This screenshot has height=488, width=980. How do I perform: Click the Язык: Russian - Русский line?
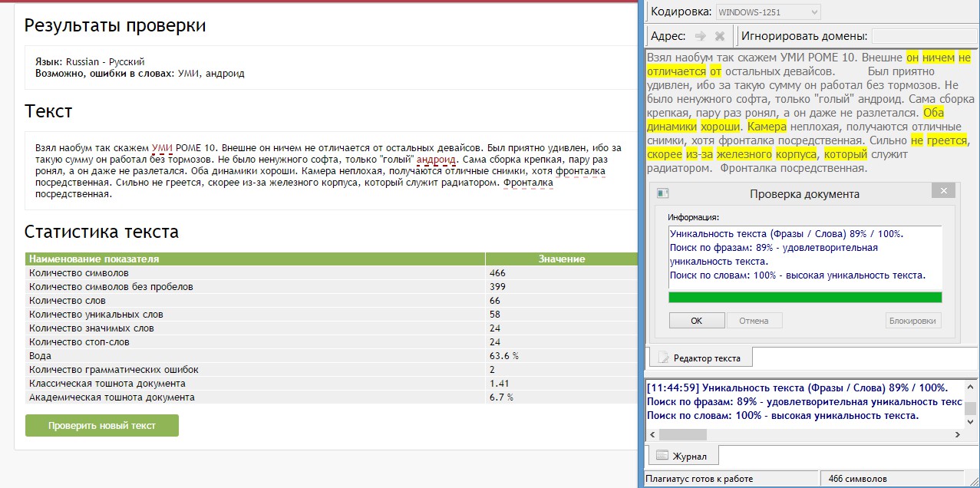[90, 61]
